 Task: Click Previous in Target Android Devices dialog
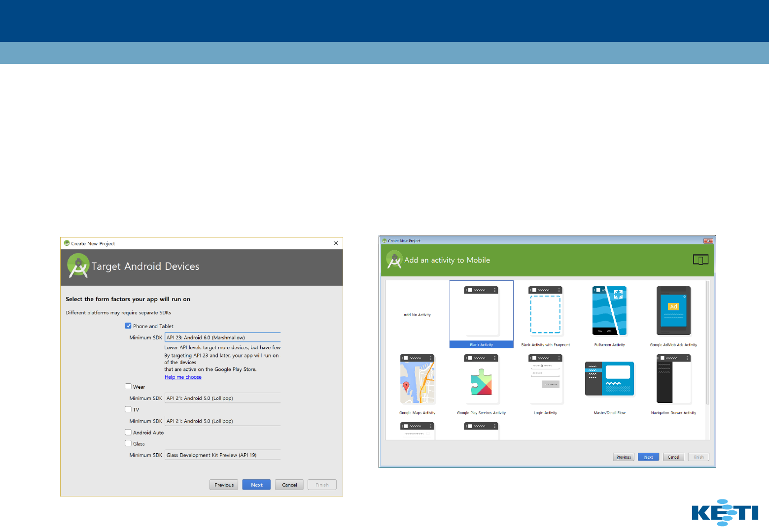coord(224,485)
